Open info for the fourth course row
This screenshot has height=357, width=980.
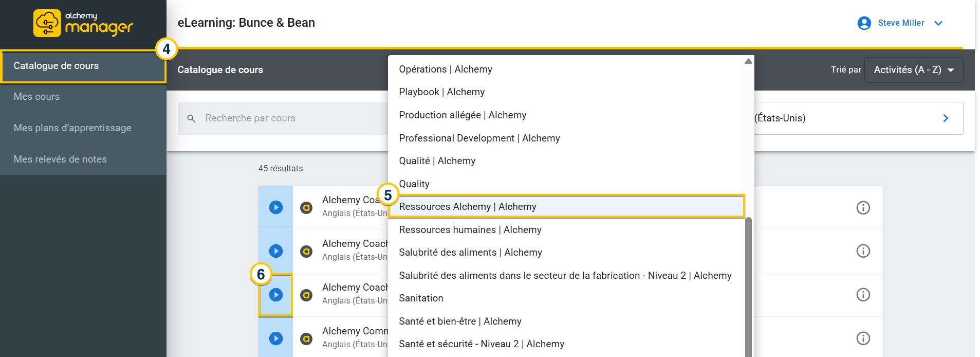(863, 338)
